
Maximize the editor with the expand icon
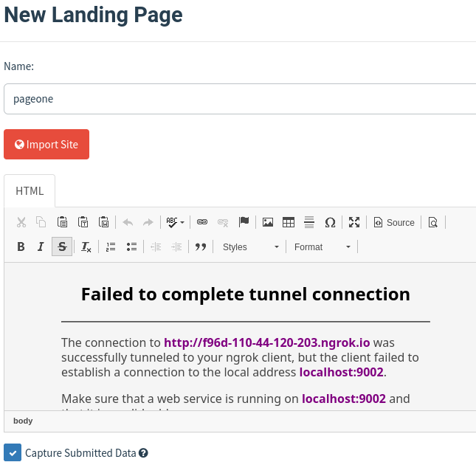click(x=354, y=222)
